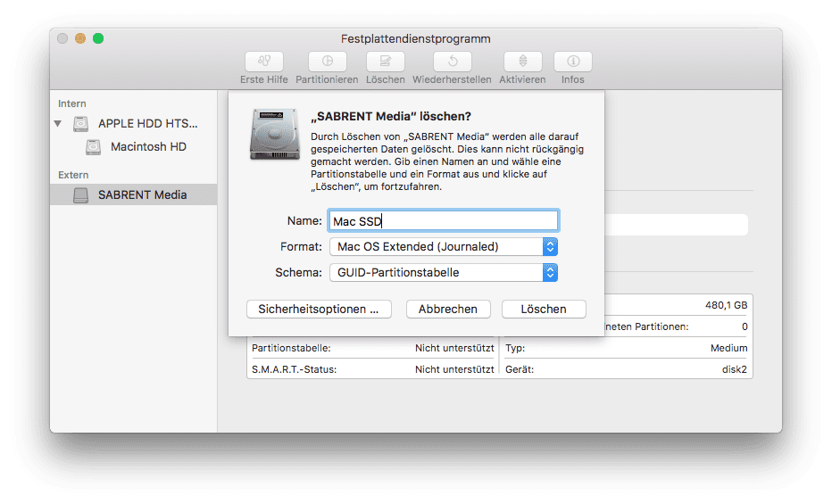
Task: Open the Infos toolbar icon
Action: click(x=572, y=62)
